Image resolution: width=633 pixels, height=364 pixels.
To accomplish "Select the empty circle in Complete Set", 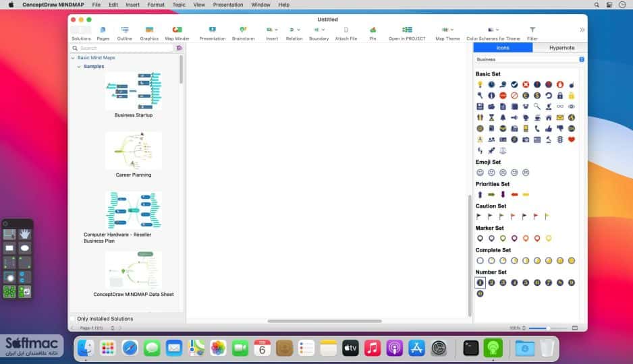I will point(480,261).
